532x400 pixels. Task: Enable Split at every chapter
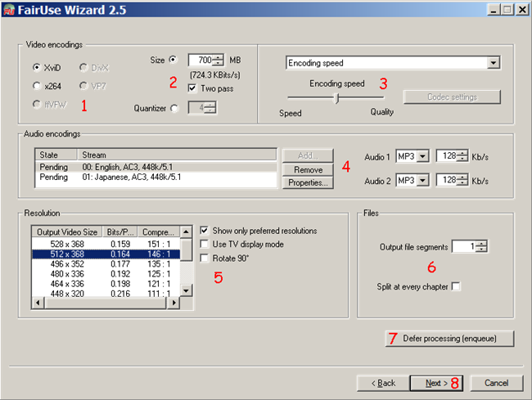457,286
